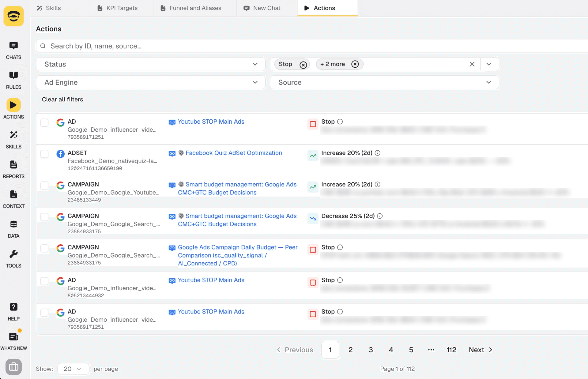The height and width of the screenshot is (379, 588).
Task: Switch to the New Chat tab
Action: pyautogui.click(x=262, y=8)
